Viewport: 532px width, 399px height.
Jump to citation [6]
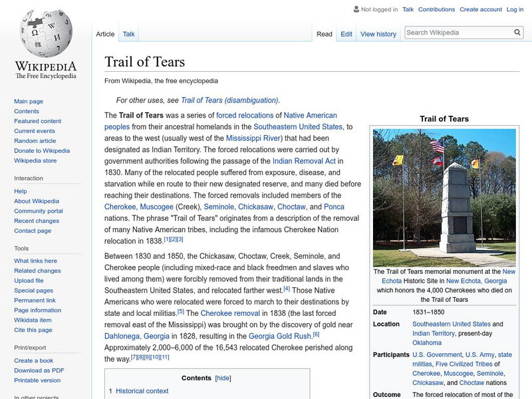[316, 334]
